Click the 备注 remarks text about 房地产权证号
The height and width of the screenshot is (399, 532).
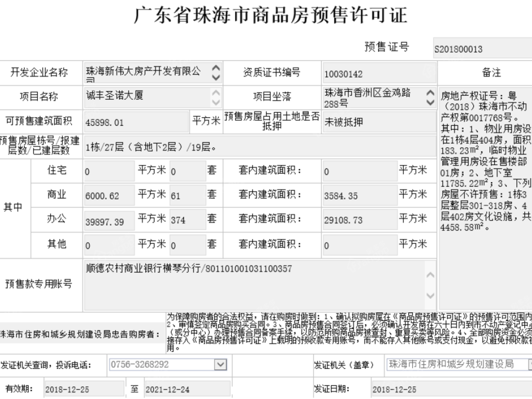tap(485, 161)
